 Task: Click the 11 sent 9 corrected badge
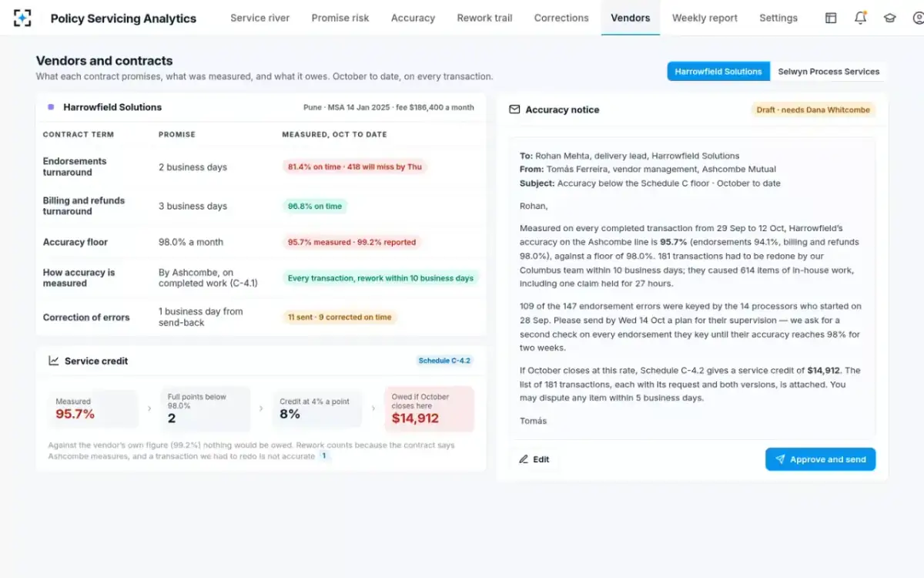click(x=340, y=317)
